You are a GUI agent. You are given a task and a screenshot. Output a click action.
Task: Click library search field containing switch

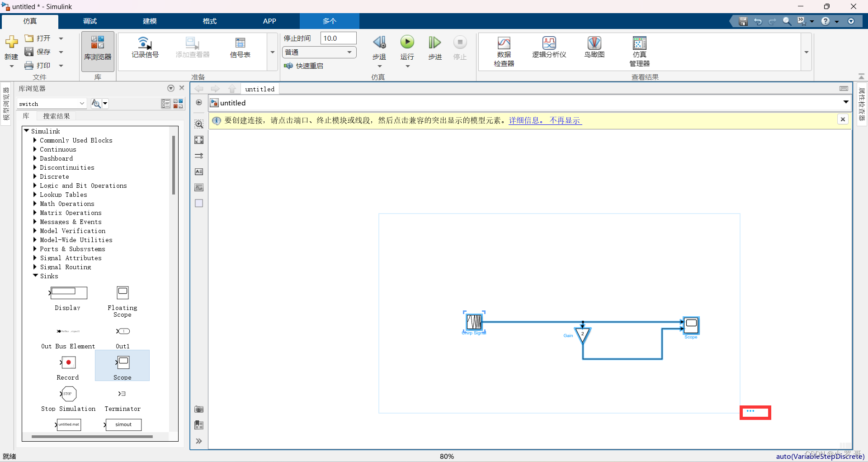pyautogui.click(x=52, y=104)
